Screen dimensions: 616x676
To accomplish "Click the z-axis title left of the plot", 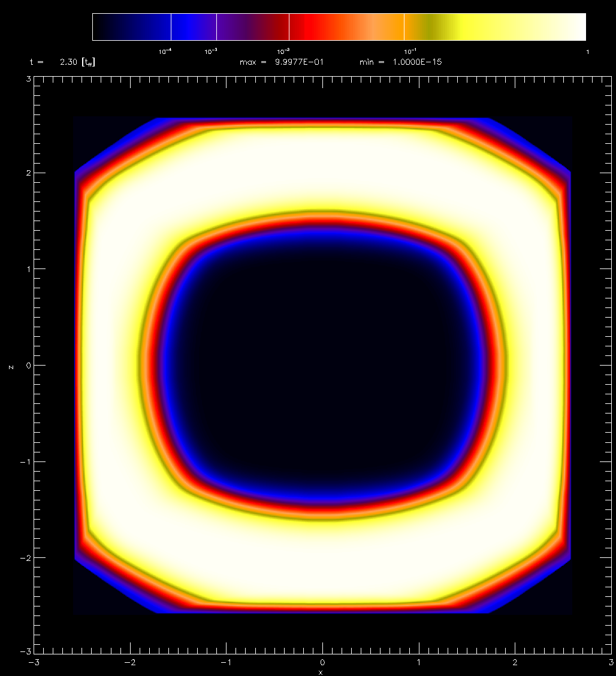I will pyautogui.click(x=10, y=366).
